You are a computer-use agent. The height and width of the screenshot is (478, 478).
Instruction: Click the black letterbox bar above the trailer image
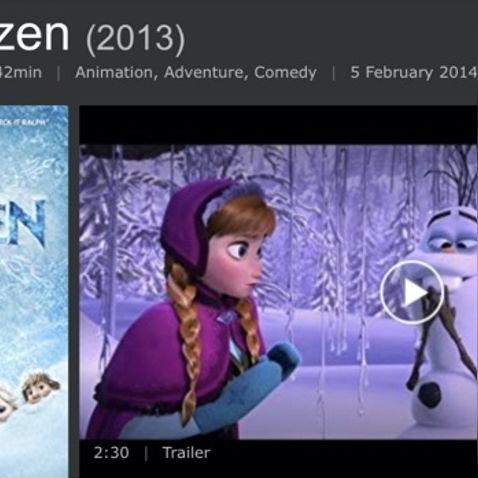[278, 125]
